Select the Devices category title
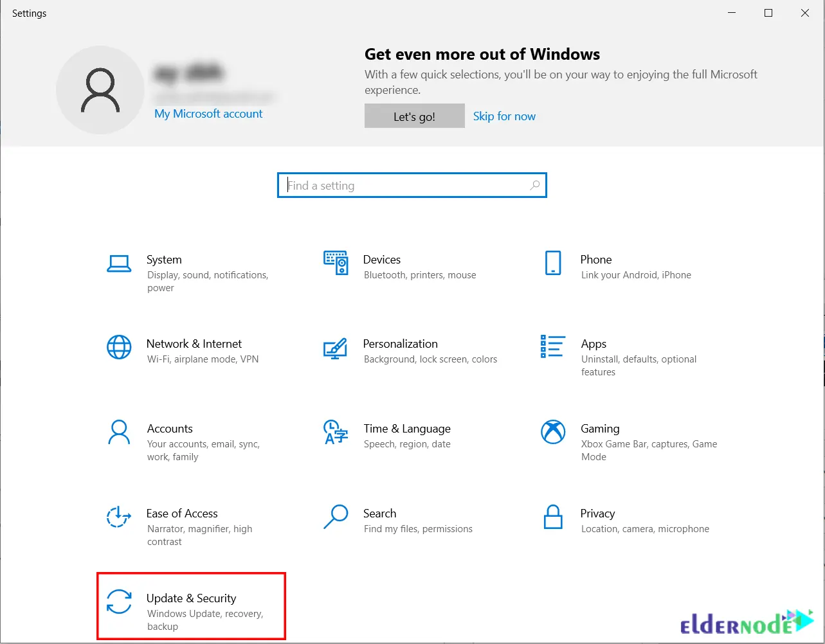The image size is (825, 644). (382, 260)
